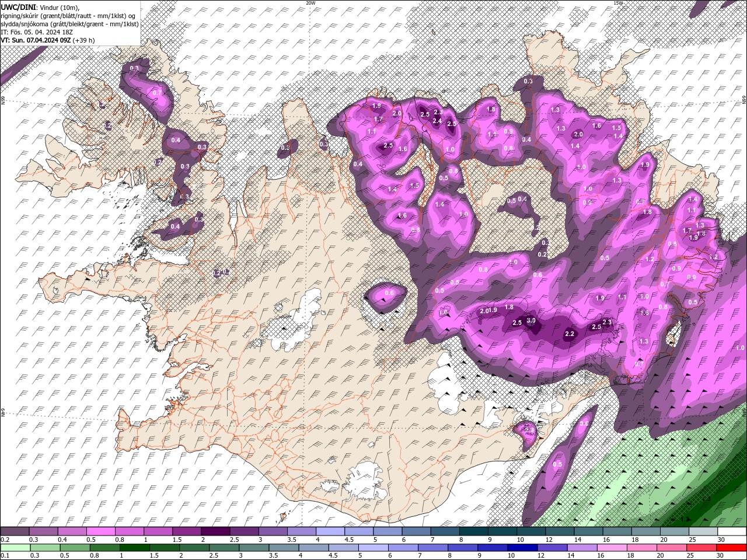Click lower scale swatch between 20 and 25
Viewport: 747px width, 560px height.
[x=672, y=548]
